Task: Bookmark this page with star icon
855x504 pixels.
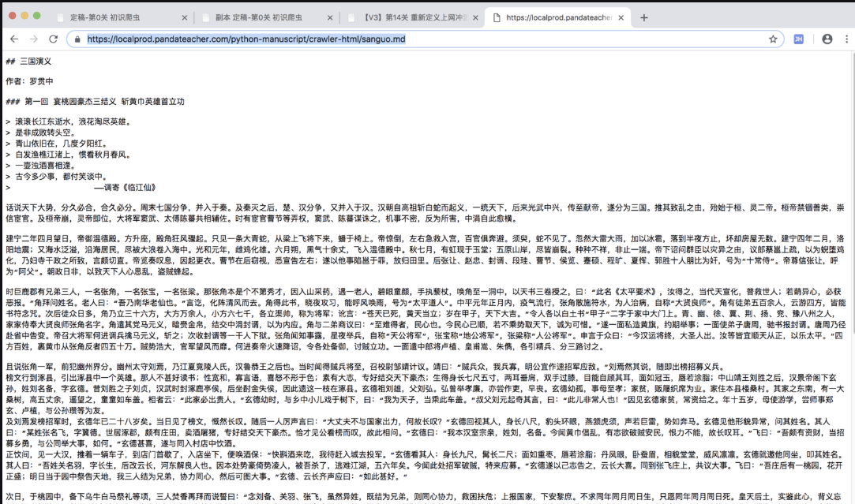Action: (x=773, y=39)
